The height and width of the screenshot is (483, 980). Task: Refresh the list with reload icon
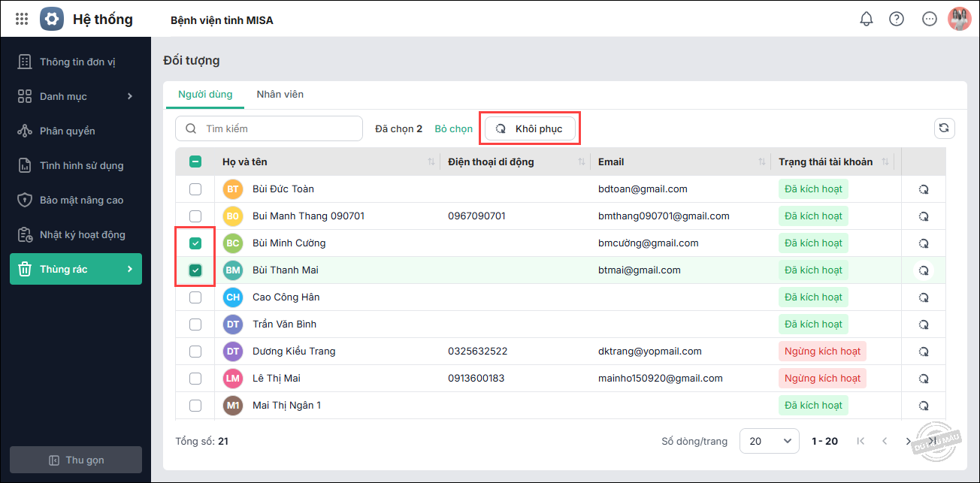pyautogui.click(x=944, y=128)
